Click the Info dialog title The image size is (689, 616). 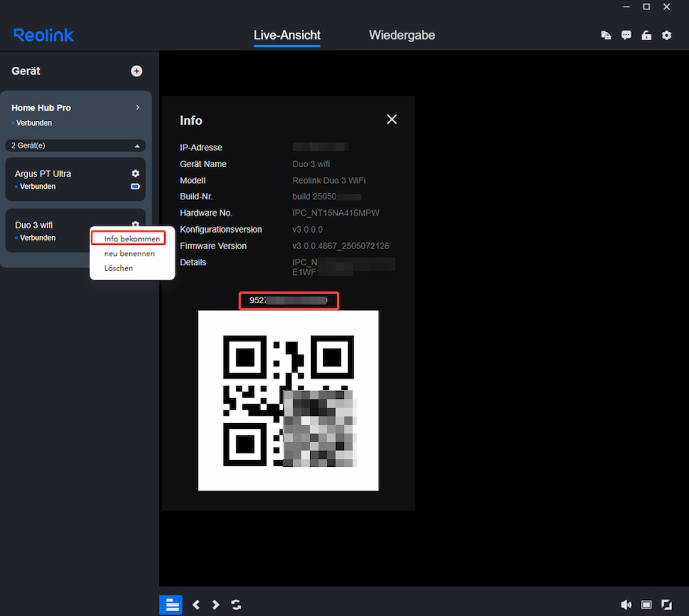click(191, 120)
